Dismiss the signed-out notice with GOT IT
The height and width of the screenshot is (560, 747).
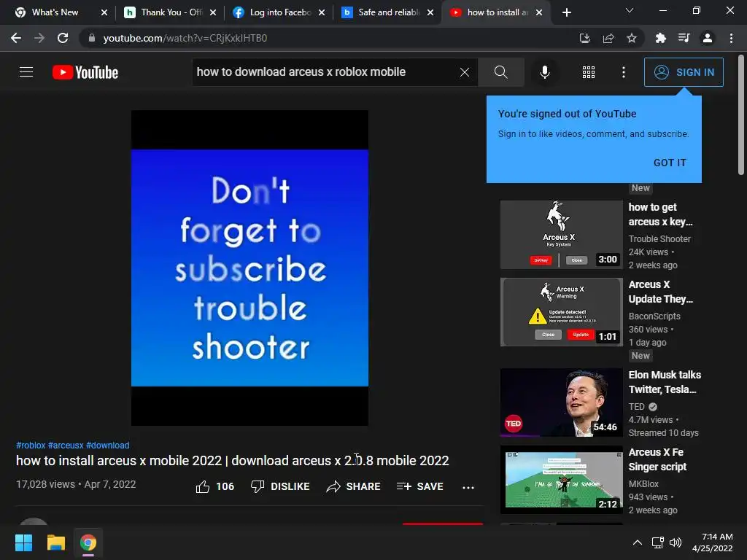[x=670, y=163]
